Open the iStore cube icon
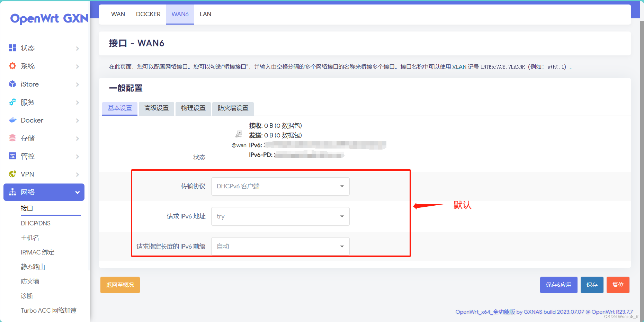The image size is (644, 322). pos(12,84)
